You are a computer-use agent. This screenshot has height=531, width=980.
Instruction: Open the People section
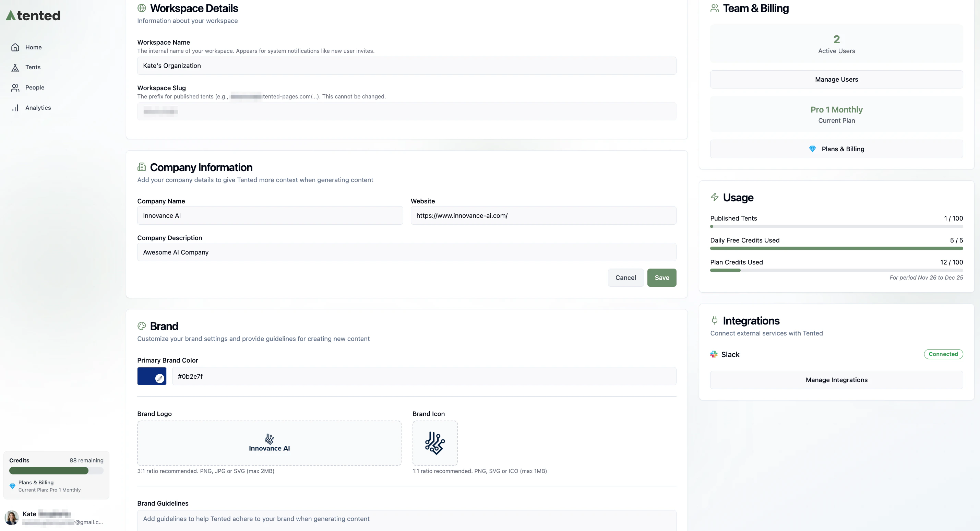(35, 87)
